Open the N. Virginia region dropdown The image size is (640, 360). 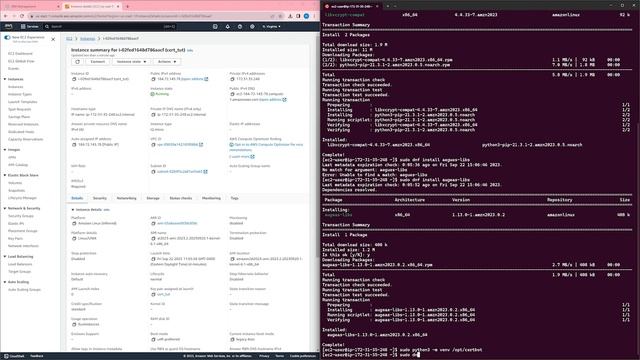271,27
